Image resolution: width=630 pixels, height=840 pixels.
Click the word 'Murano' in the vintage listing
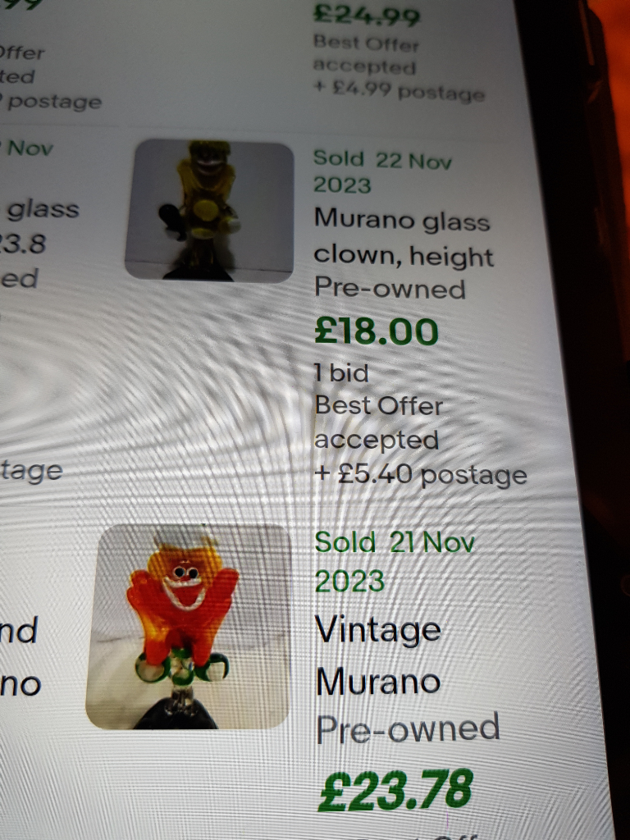tap(378, 682)
